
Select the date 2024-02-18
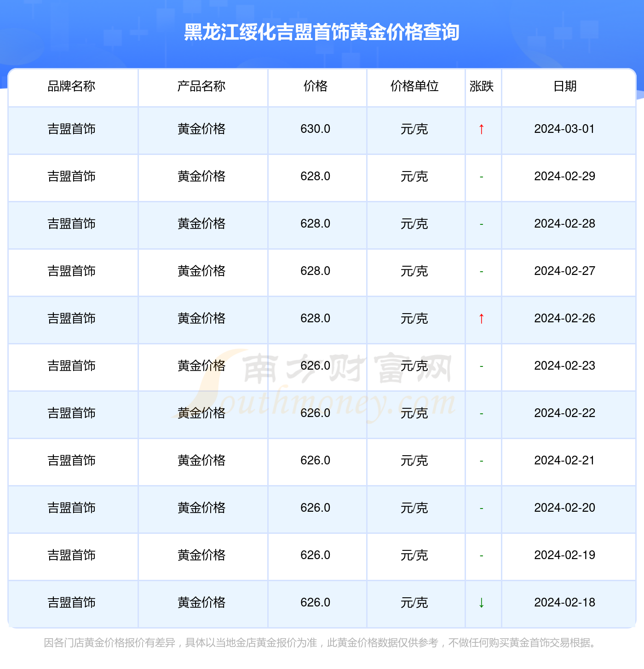(x=565, y=603)
